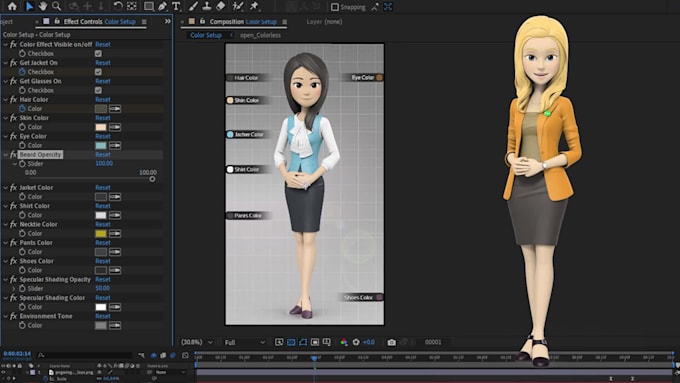The image size is (680, 383).
Task: Click the Beard Opacity slider value 100.00
Action: 104,164
